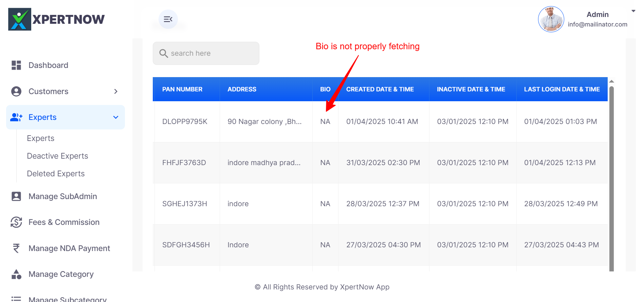Click the XpertNow logo
644x302 pixels.
56,19
